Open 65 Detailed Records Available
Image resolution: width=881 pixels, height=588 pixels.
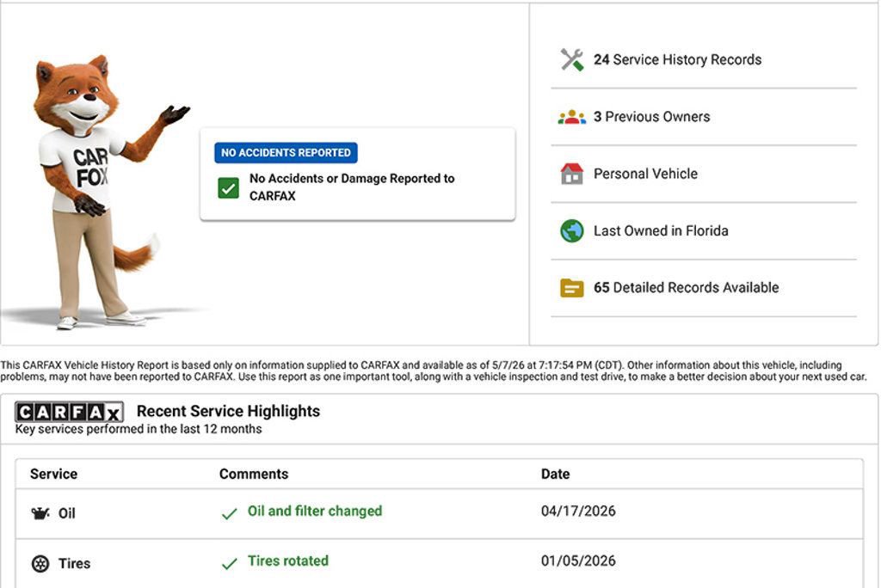point(686,287)
